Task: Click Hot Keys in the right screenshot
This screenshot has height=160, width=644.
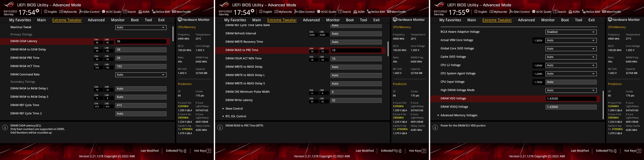Action: [x=633, y=151]
